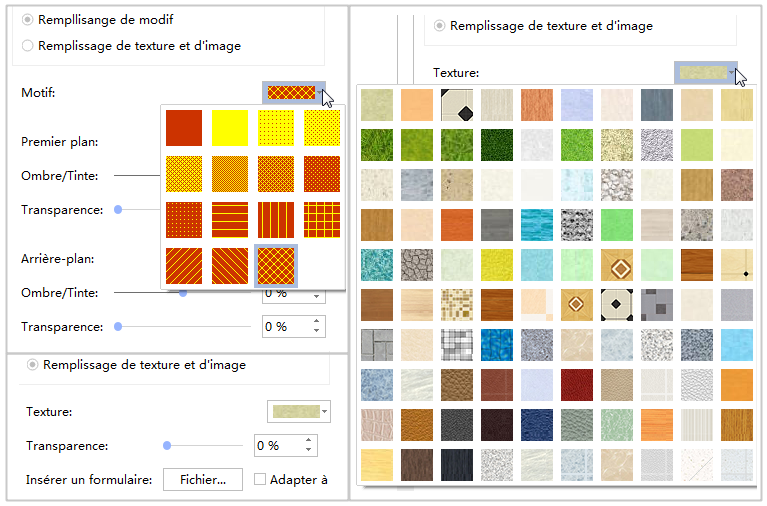Pick the dark red leather texture
Viewport: 767px width, 506px height.
577,385
